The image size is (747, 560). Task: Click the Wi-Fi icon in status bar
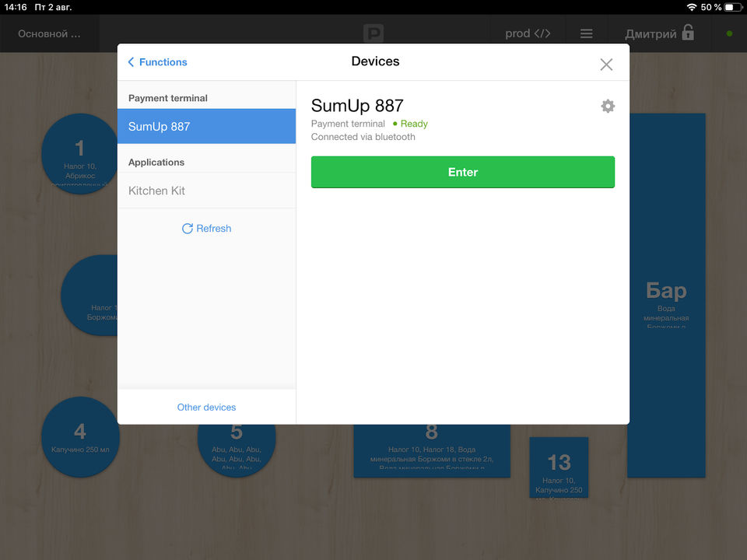692,7
